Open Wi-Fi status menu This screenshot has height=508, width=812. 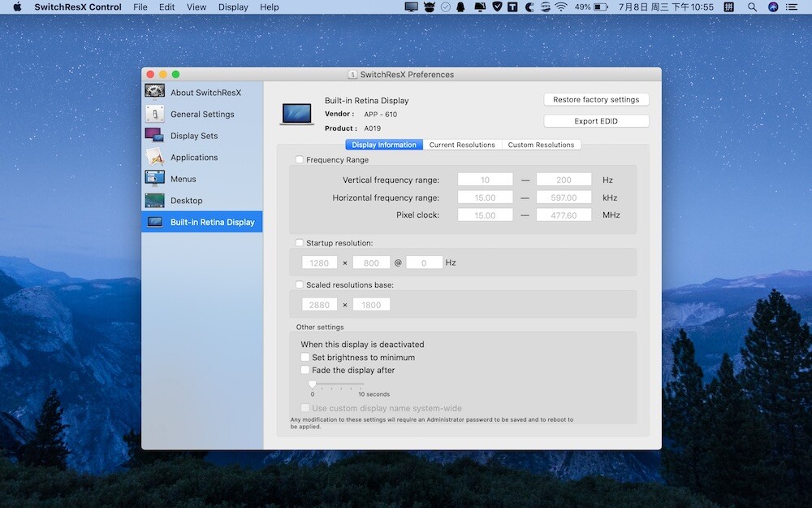[x=561, y=7]
